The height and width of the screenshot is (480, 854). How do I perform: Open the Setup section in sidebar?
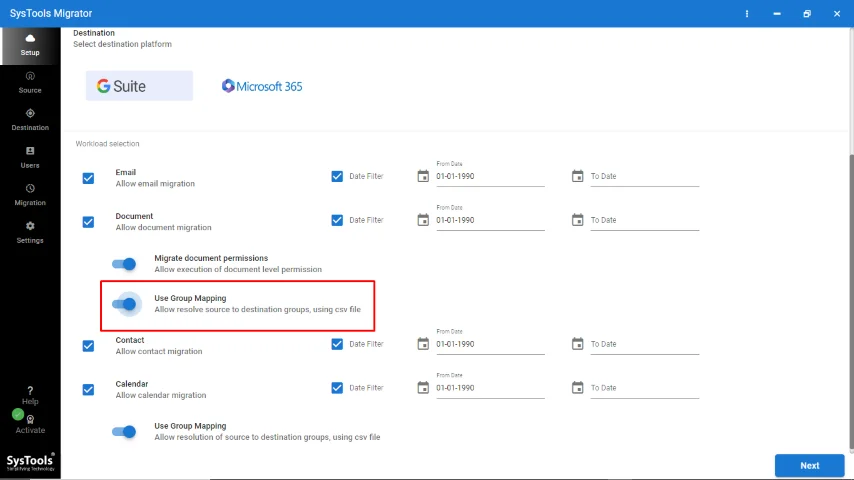[30, 46]
